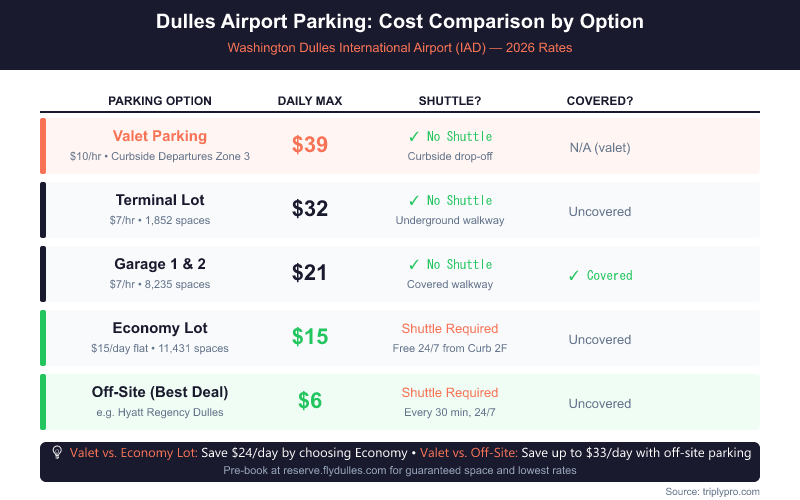800x500 pixels.
Task: Open the reserve.flydulles.com pre-book link
Action: [319, 470]
